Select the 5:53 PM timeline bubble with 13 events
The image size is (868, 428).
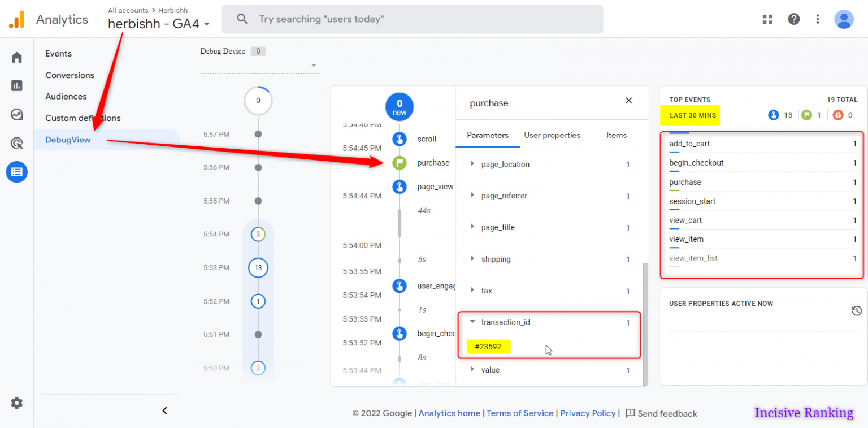click(x=258, y=267)
